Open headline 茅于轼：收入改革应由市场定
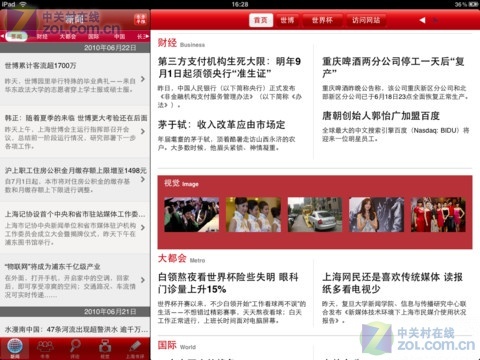This screenshot has width=480, height=360. click(221, 125)
